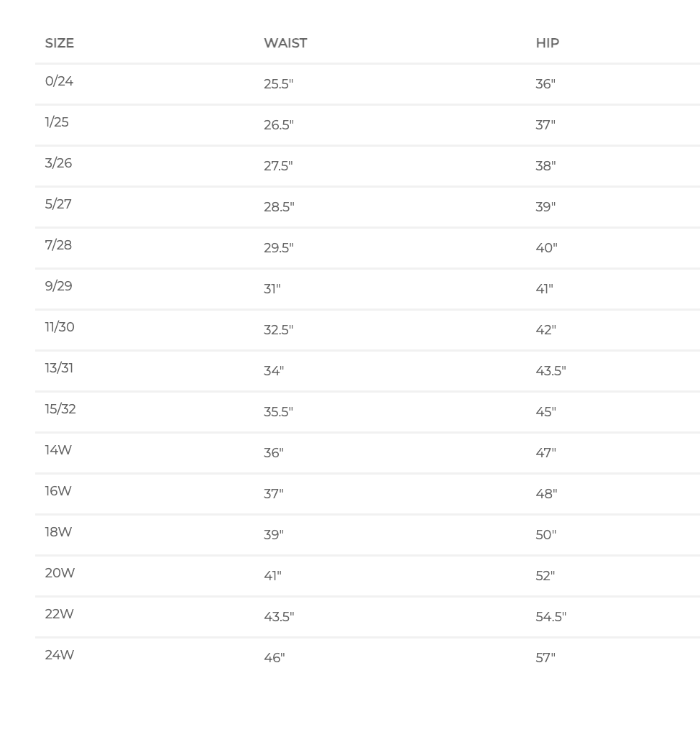Viewport: 700px width, 732px height.
Task: Select the 18W size label
Action: (58, 532)
